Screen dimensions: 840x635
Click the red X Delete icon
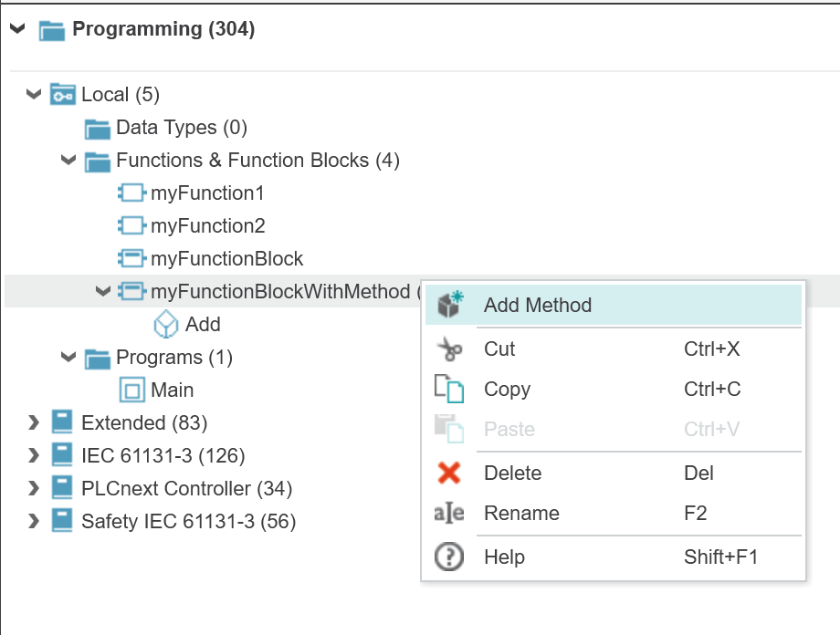tap(449, 473)
